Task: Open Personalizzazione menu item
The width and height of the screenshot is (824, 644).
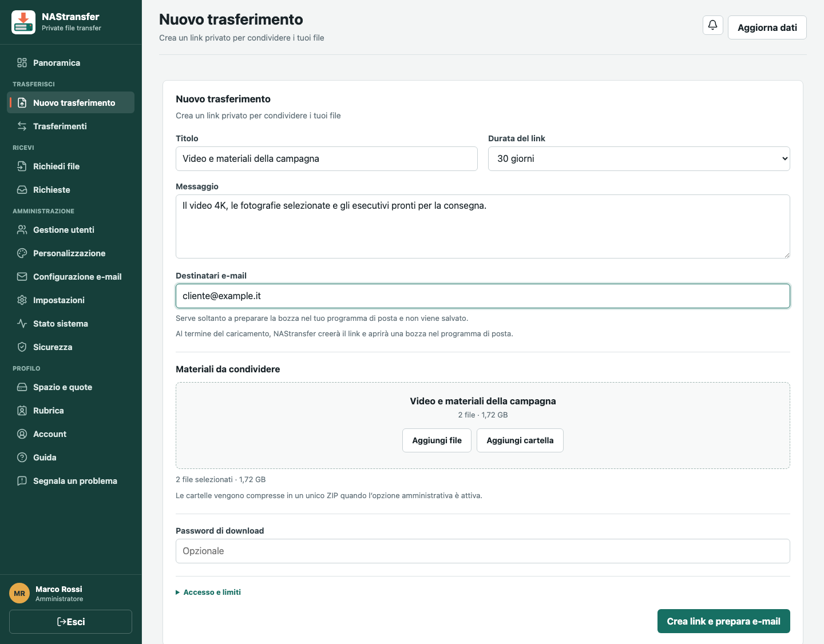Action: [x=71, y=253]
